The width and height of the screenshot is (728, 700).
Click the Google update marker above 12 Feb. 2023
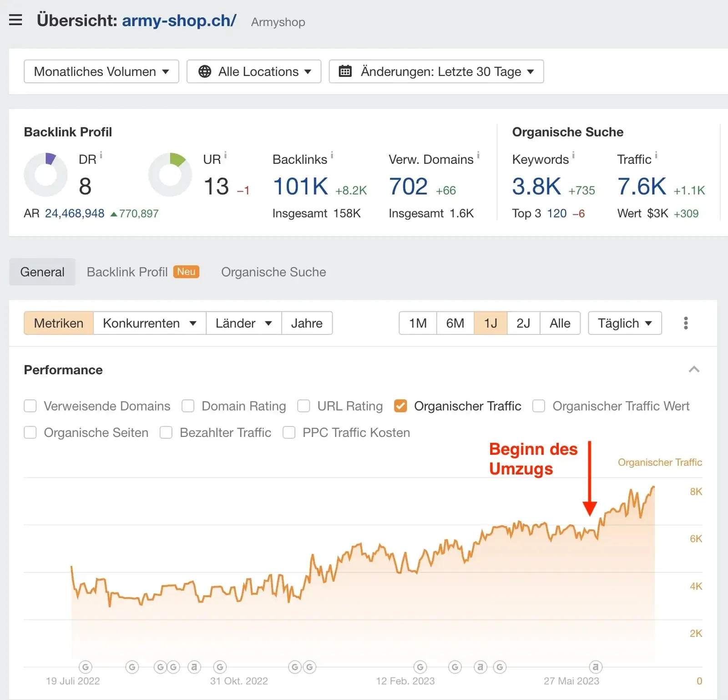[x=420, y=667]
